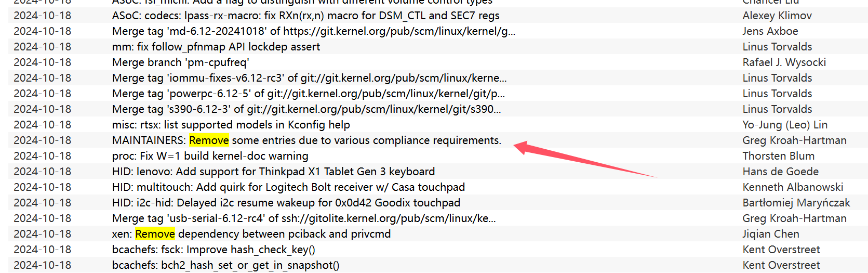Open Merge tag 'md-6.12-20241018' commit

point(314,31)
